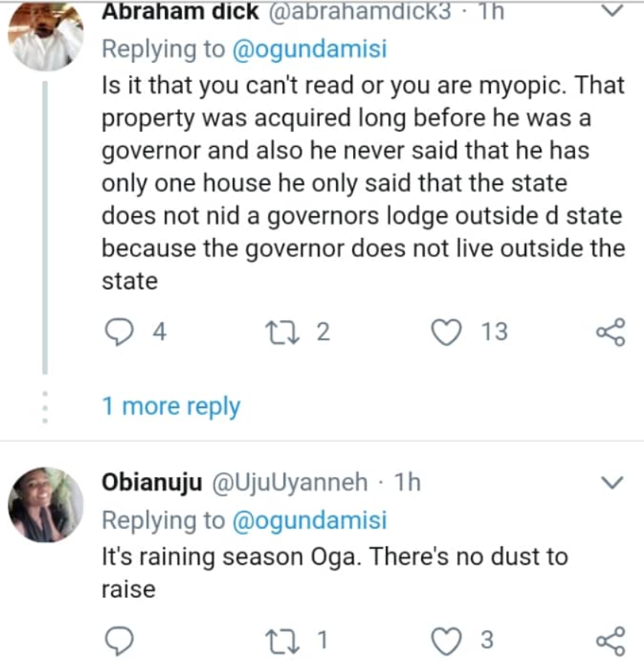Open the @UjuUyanneh handle
This screenshot has height=663, width=644.
pos(289,482)
